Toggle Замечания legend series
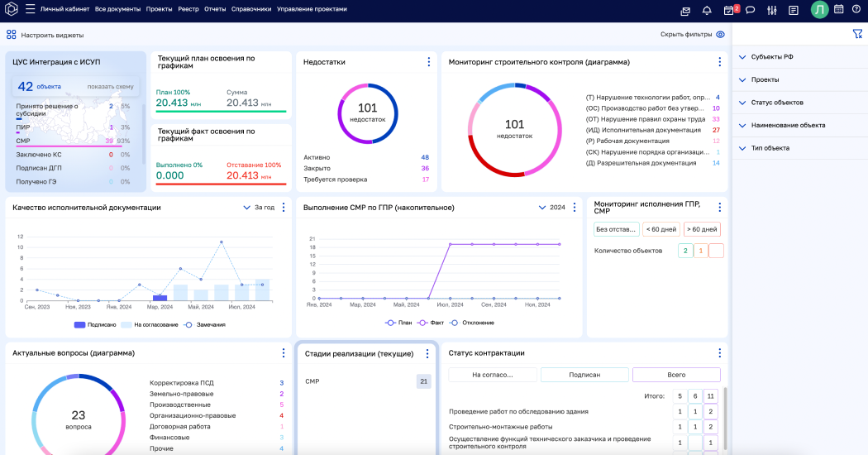The image size is (868, 455). pyautogui.click(x=204, y=325)
